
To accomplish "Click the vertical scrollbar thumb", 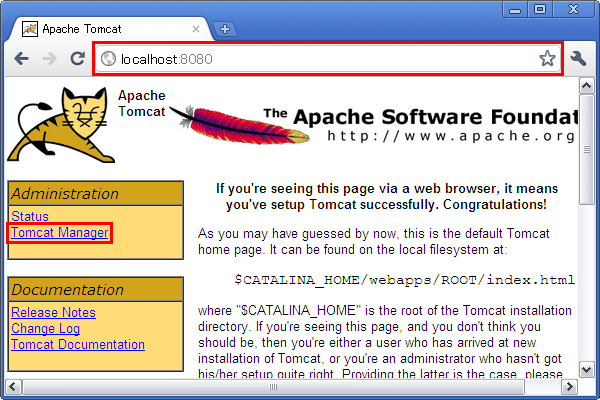I will 587,149.
